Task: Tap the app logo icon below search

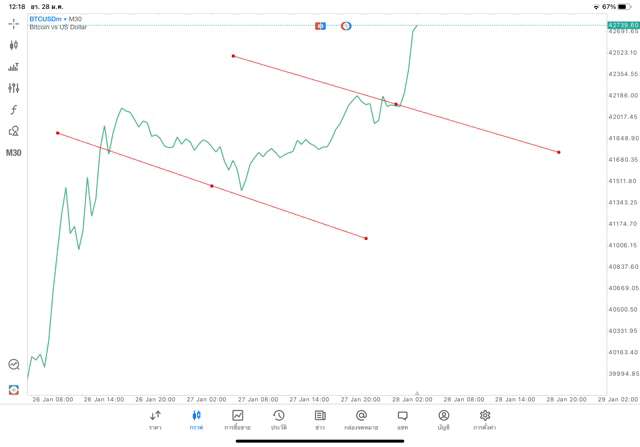Action: tap(14, 389)
